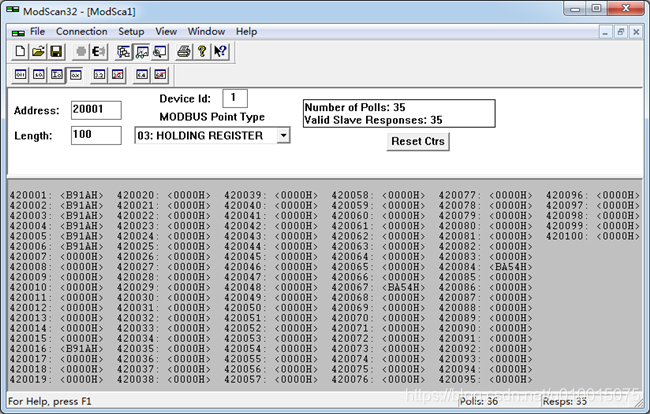Click Polls: 36 in status bar
Image resolution: width=650 pixels, height=414 pixels.
[479, 401]
